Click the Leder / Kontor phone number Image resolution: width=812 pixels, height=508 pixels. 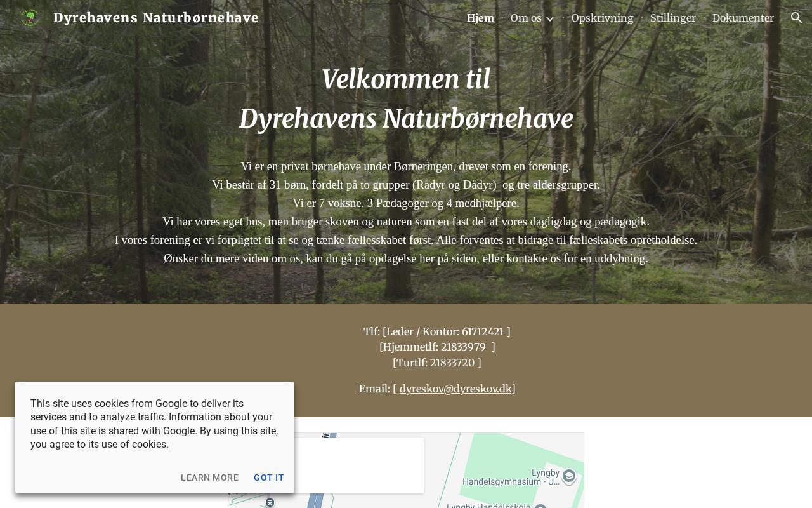click(484, 331)
